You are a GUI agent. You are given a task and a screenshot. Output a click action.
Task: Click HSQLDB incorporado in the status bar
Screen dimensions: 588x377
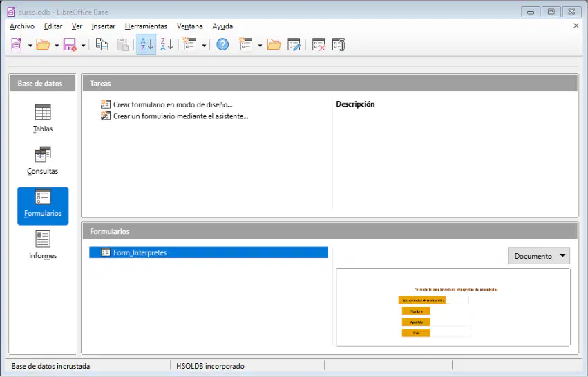210,366
